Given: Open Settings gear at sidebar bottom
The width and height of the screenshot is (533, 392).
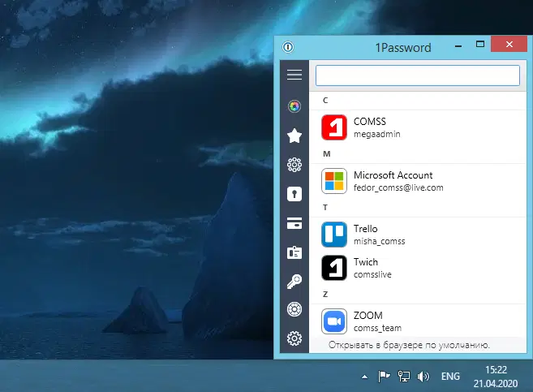Looking at the screenshot, I should pos(294,338).
